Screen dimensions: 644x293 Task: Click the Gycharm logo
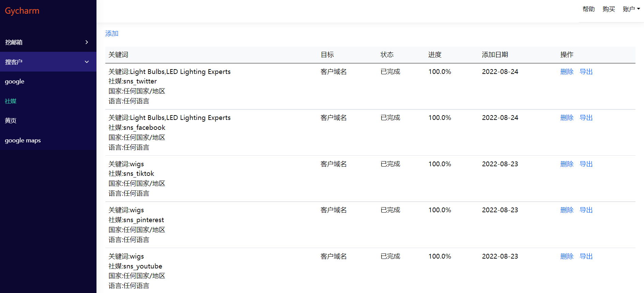[22, 11]
